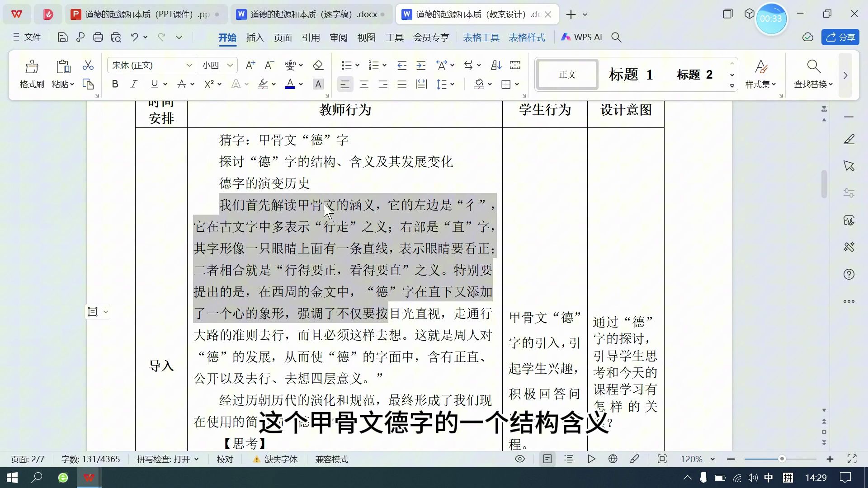Screen dimensions: 868x488
Task: Click the 缺失字体 warning in status bar
Action: [275, 459]
